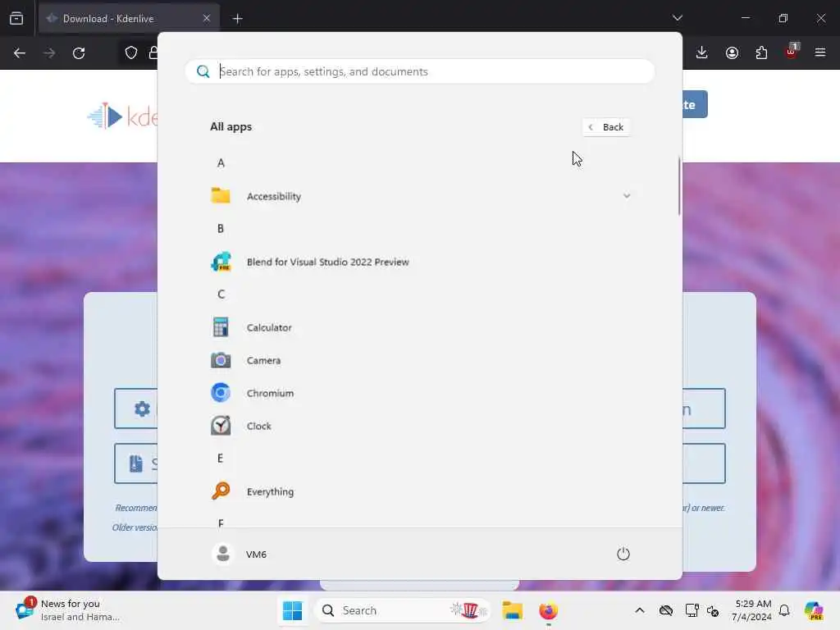Reload the page in Firefox
The height and width of the screenshot is (630, 840).
coord(79,53)
